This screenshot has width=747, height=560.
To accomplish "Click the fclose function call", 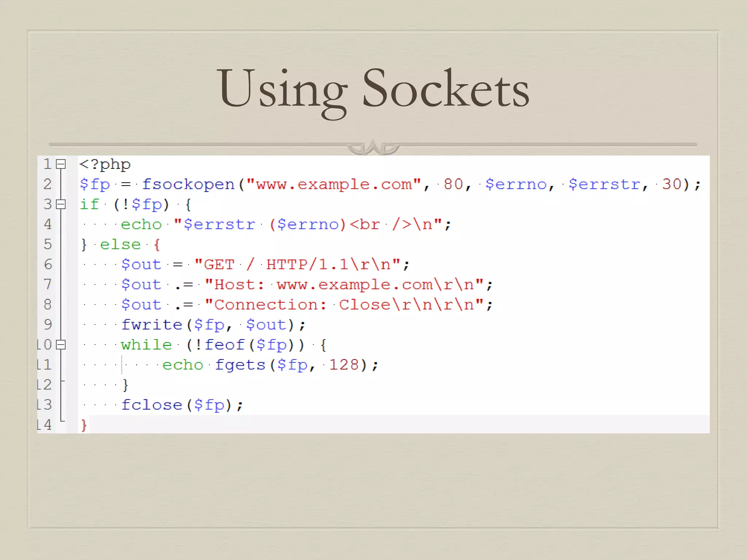I will pos(151,405).
